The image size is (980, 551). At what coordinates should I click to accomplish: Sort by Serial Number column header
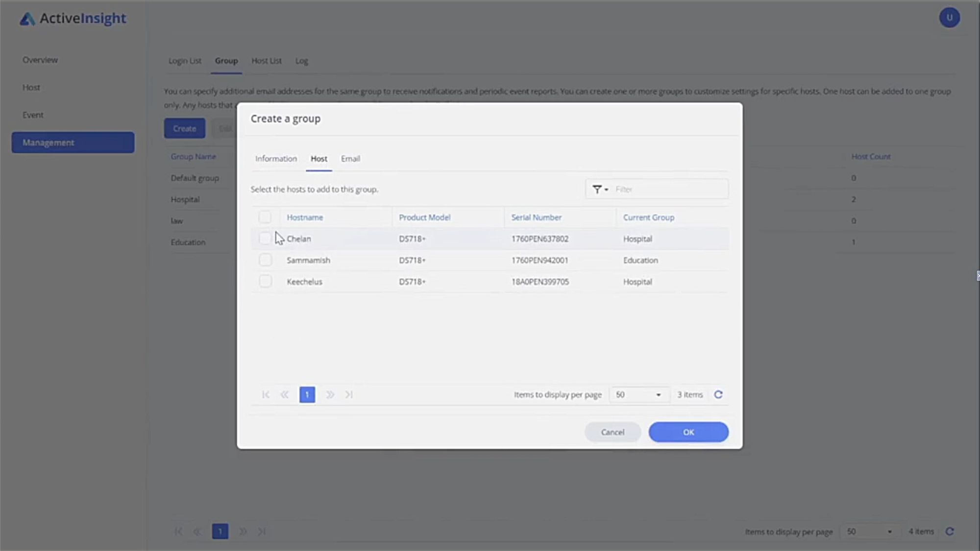(536, 217)
